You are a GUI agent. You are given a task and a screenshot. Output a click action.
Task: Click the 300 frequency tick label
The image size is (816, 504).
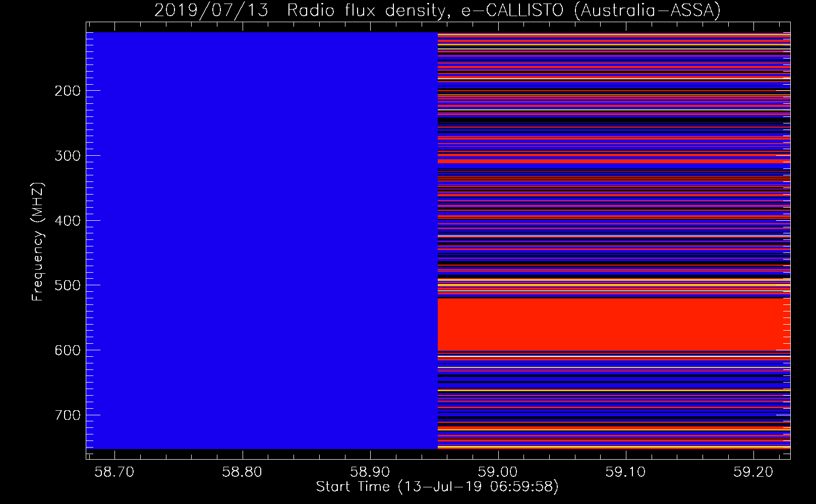68,156
